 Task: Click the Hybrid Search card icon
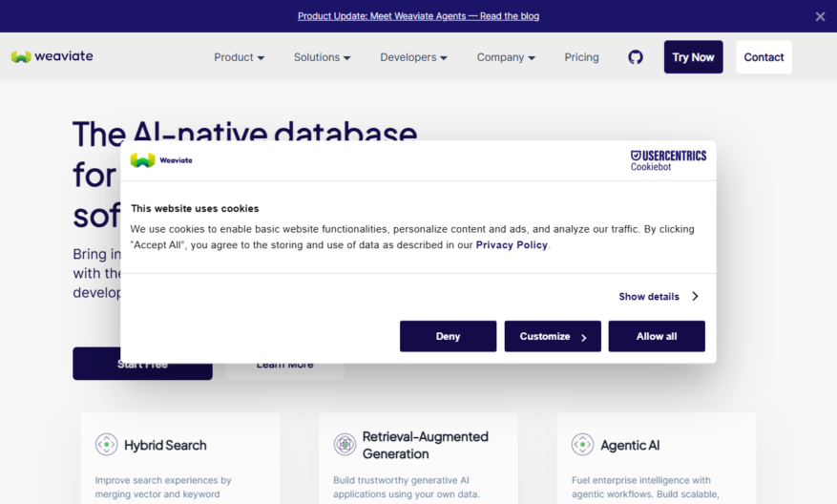106,444
